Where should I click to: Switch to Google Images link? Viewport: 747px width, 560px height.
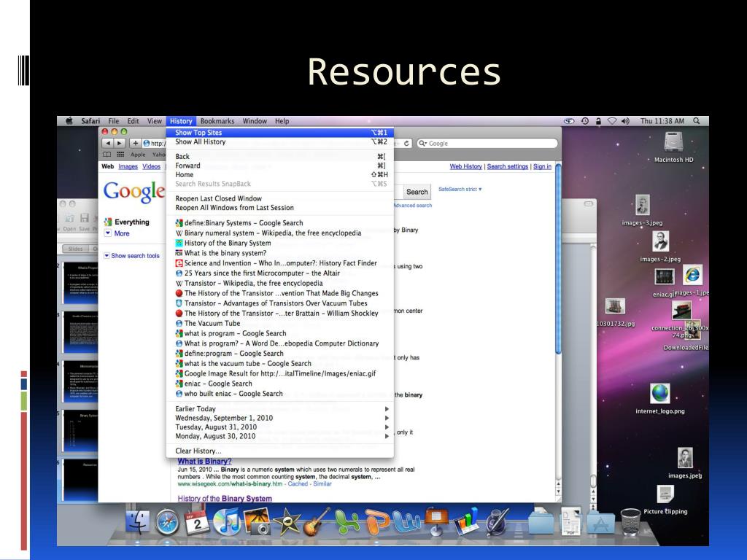coord(128,166)
